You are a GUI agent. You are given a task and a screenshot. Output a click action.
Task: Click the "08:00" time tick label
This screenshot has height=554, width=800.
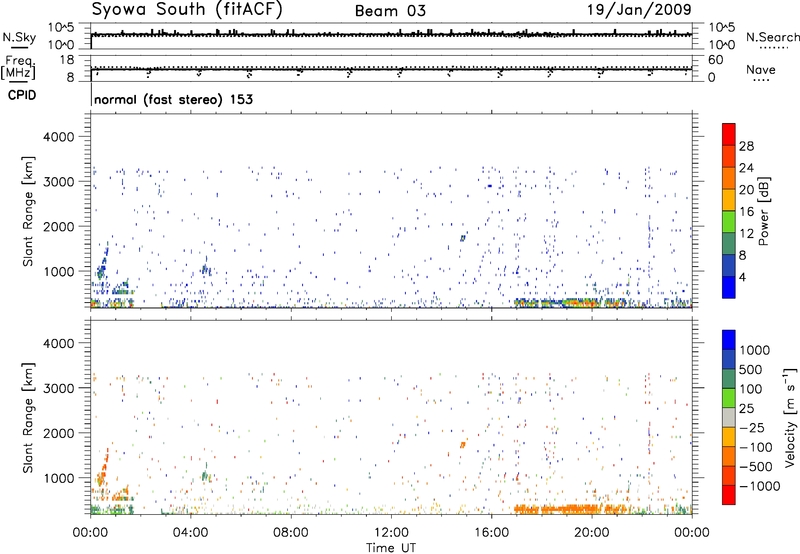pyautogui.click(x=291, y=533)
